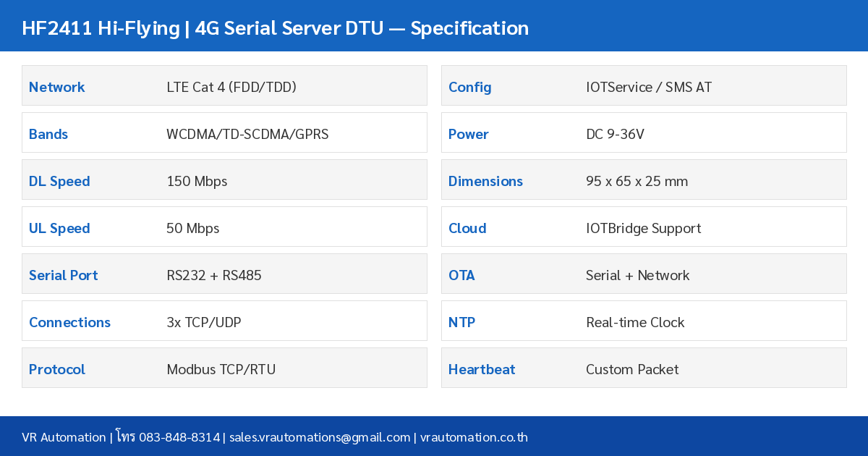Click the Bands row label
The height and width of the screenshot is (456, 868).
click(48, 134)
